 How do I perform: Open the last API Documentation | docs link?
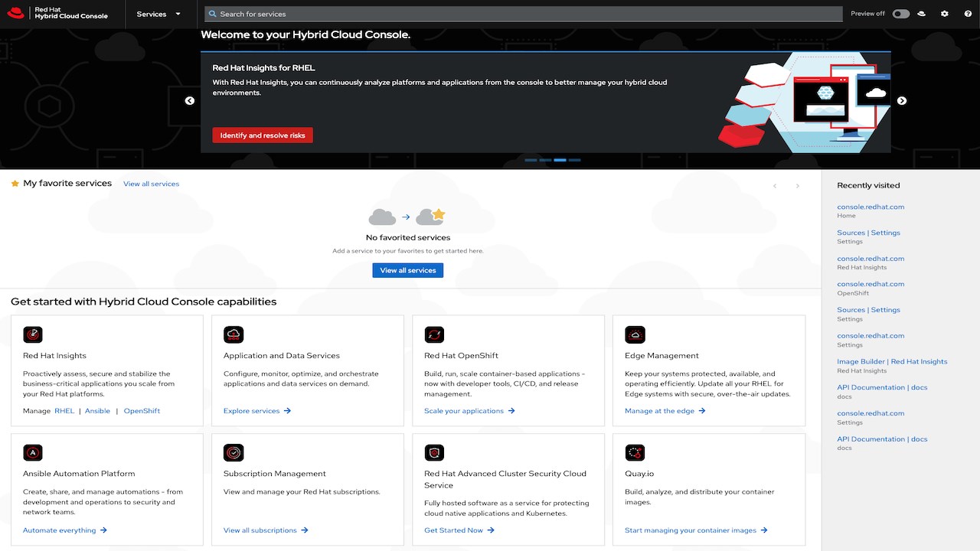pos(882,439)
